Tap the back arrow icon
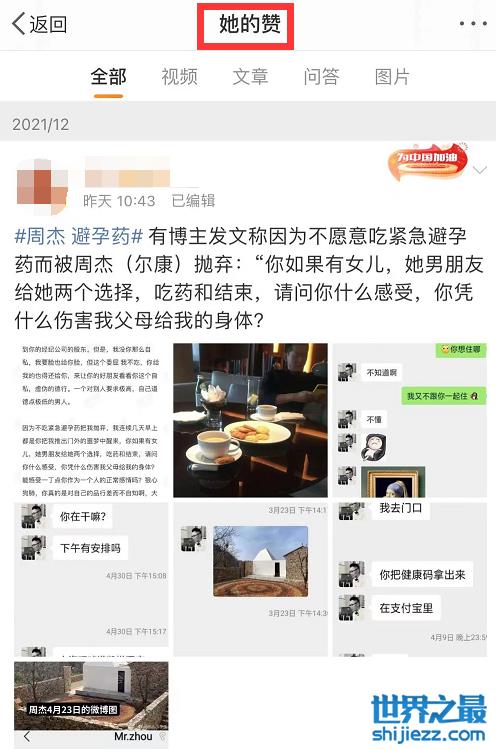 click(19, 23)
